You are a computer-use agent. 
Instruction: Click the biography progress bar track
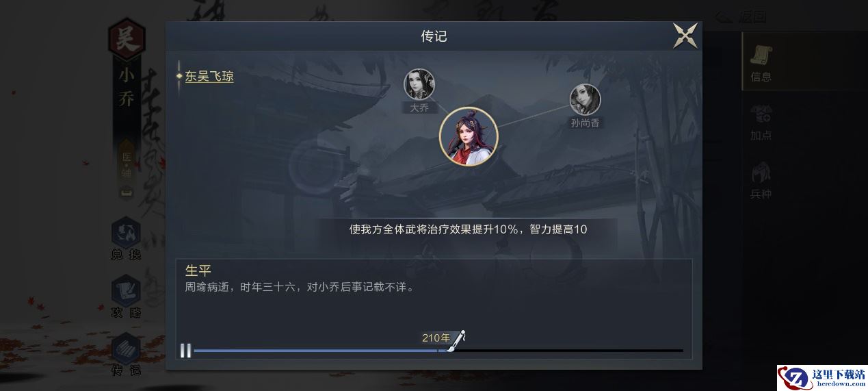pos(438,351)
